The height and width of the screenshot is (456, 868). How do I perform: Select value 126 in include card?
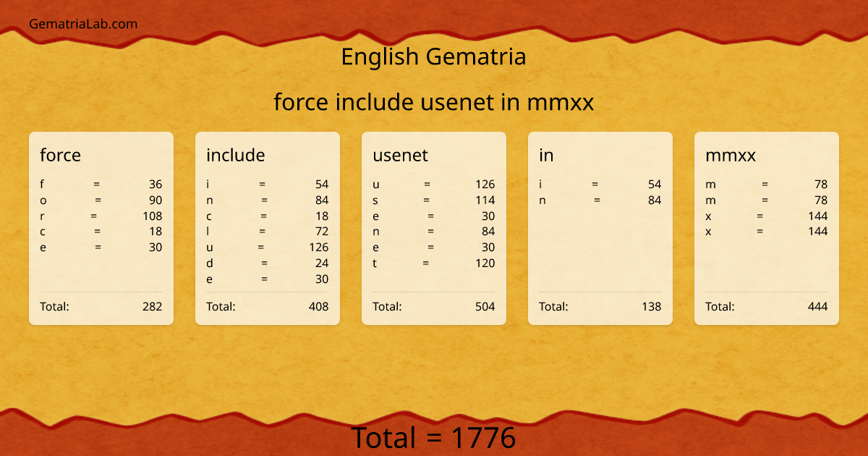319,248
